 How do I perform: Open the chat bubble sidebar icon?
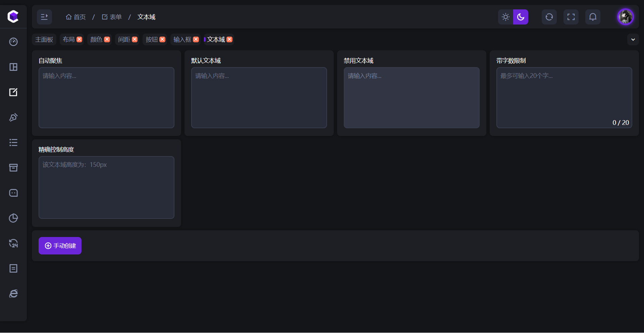pos(13,193)
